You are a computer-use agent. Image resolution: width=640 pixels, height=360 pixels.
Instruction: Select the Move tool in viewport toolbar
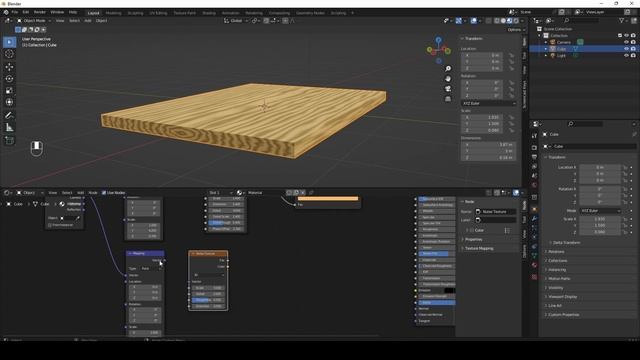tap(9, 67)
